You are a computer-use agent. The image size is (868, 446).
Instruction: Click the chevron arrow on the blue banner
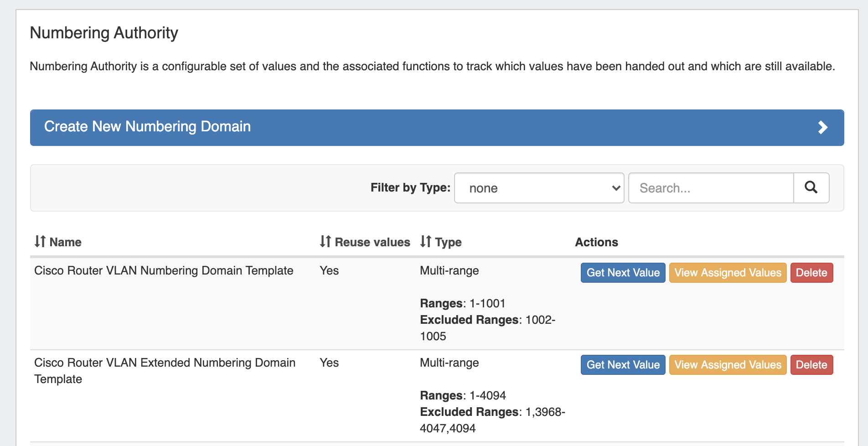822,127
